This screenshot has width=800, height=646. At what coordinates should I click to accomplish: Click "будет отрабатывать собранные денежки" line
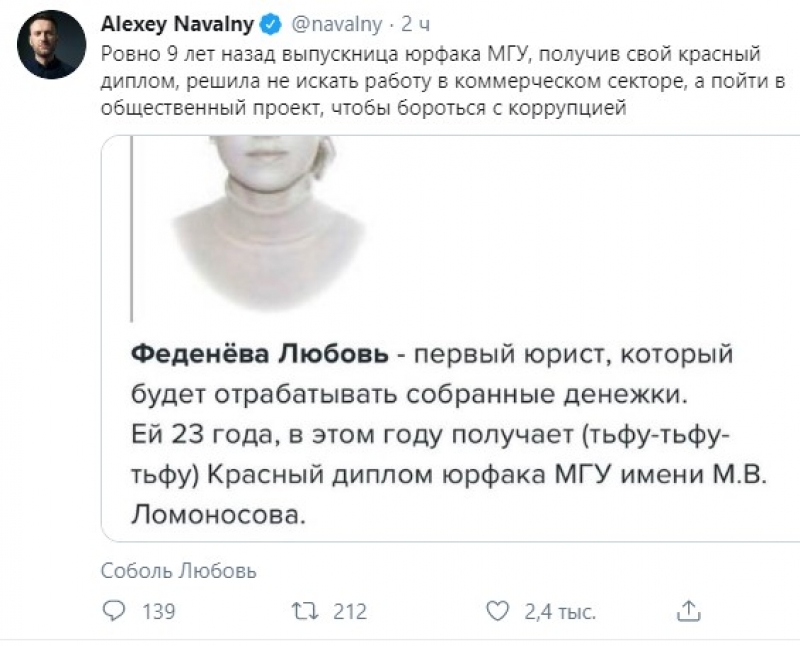click(410, 395)
